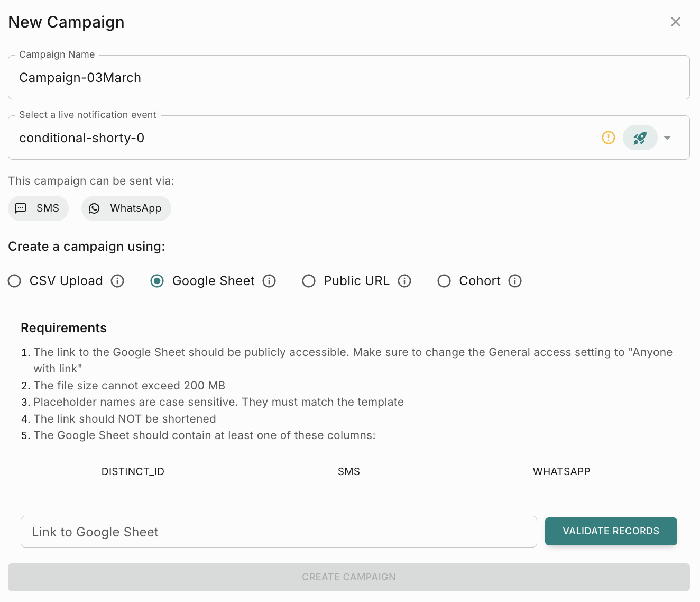Select the Google Sheet radio button
The height and width of the screenshot is (602, 700).
point(157,281)
